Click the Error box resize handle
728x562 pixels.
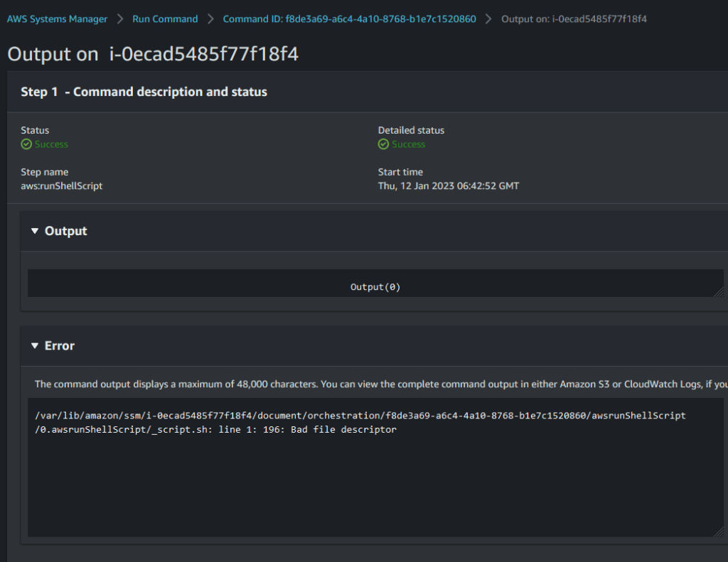(718, 532)
